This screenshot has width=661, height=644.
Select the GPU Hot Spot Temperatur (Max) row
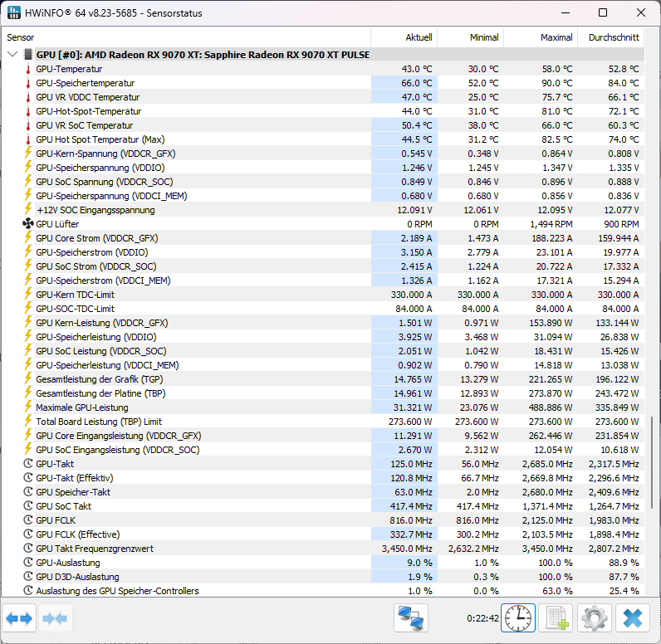click(x=333, y=139)
